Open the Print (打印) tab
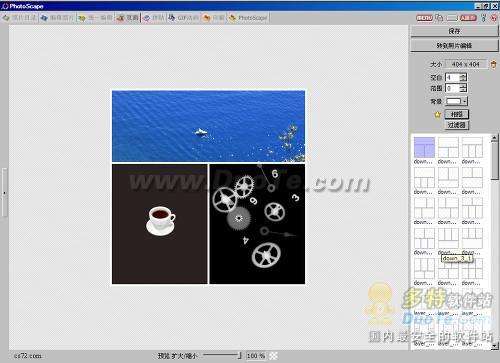This screenshot has width=500, height=363. pyautogui.click(x=214, y=18)
